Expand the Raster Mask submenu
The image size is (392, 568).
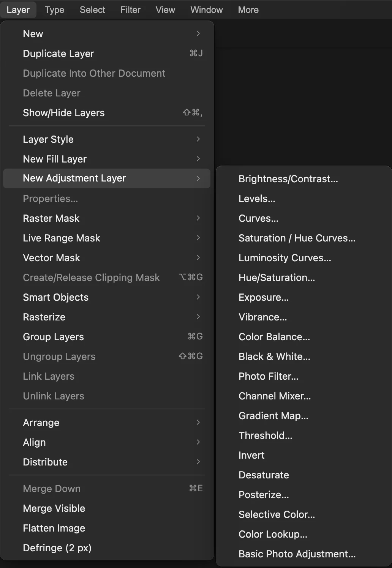[x=107, y=218]
